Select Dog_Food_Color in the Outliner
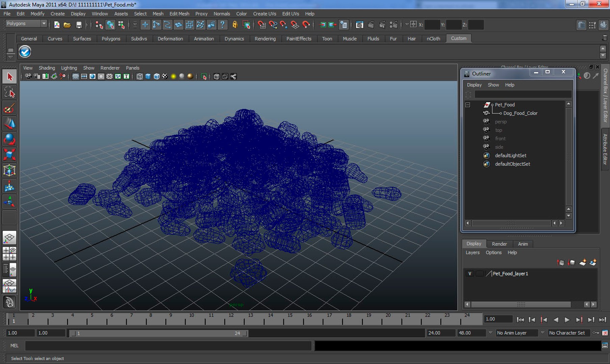The height and width of the screenshot is (364, 610). [x=520, y=113]
